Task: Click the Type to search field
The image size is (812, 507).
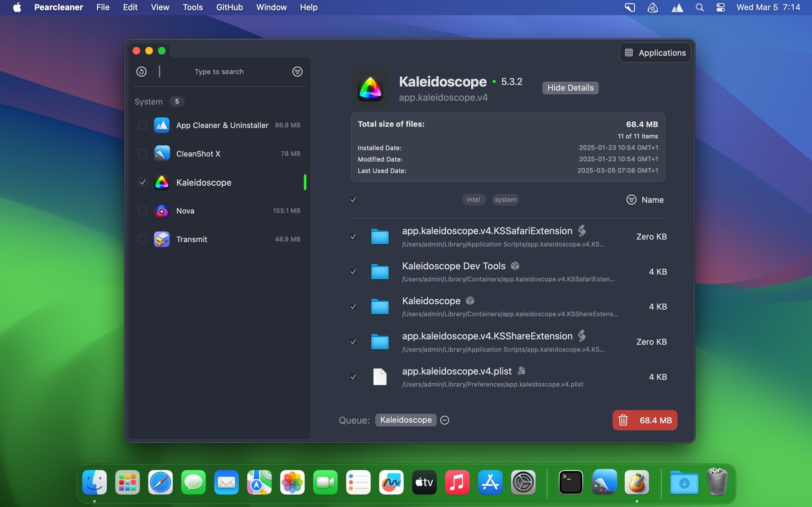Action: pyautogui.click(x=219, y=72)
